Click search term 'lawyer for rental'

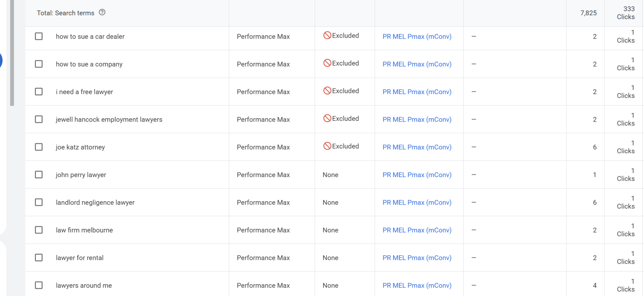80,258
